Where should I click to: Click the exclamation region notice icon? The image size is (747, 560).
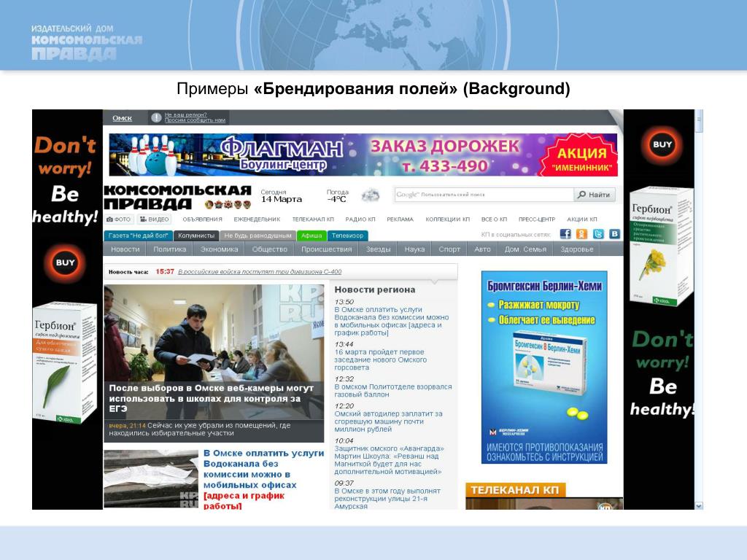tap(156, 117)
